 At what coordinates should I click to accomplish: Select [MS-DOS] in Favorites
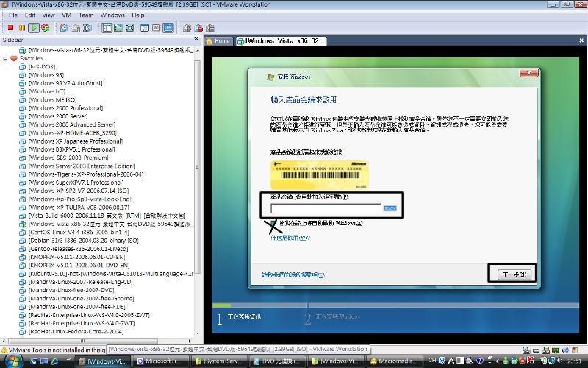[42, 66]
